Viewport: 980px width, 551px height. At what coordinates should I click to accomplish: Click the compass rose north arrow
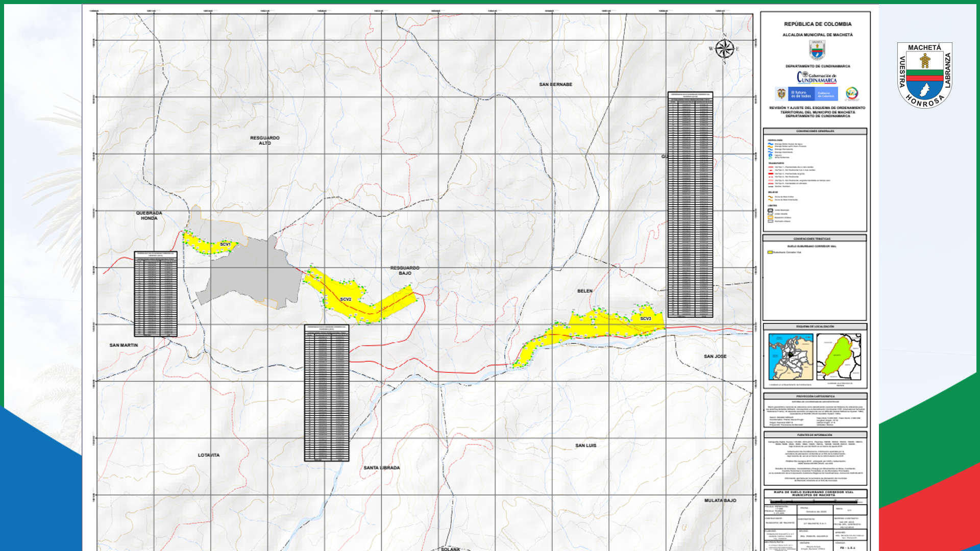click(724, 49)
